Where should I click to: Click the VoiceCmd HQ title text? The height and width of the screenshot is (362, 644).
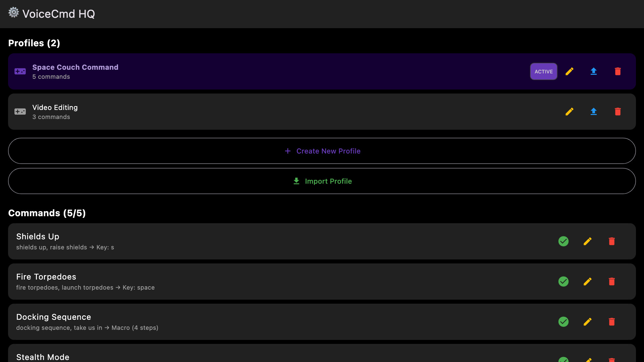59,14
